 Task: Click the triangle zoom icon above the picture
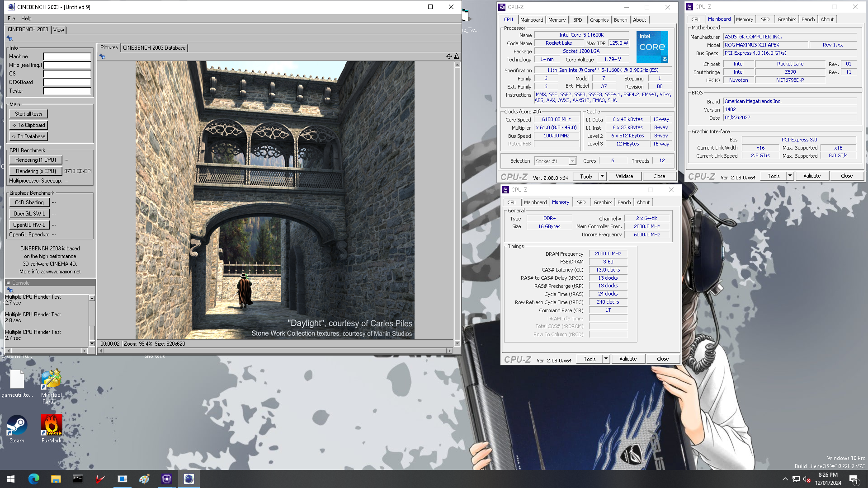(457, 56)
